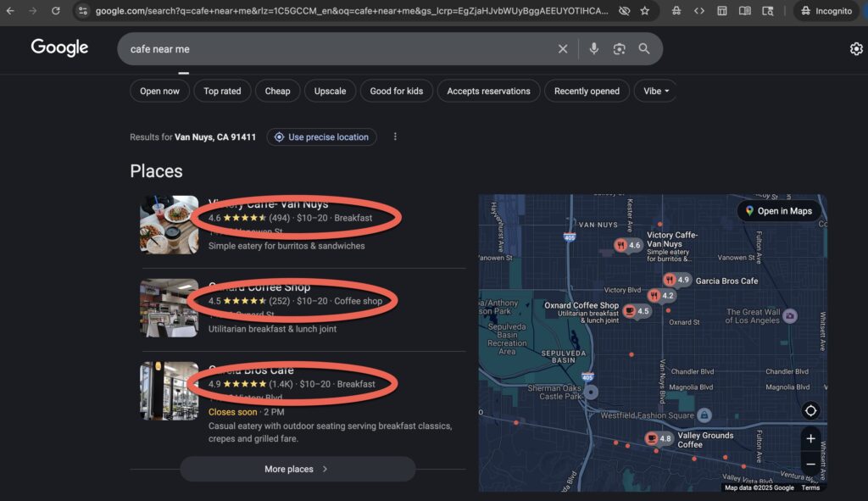Screen dimensions: 868x501
Task: Submit search via the magnifying glass icon
Action: click(644, 49)
